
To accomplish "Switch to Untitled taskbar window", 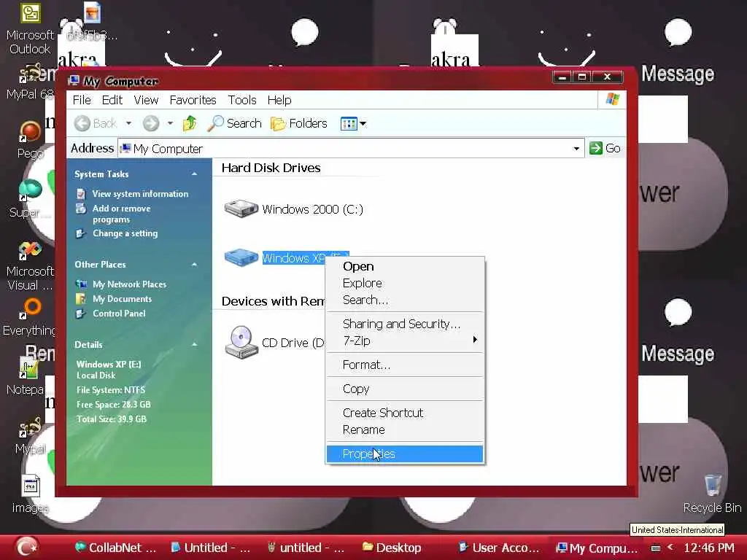I will tap(211, 548).
